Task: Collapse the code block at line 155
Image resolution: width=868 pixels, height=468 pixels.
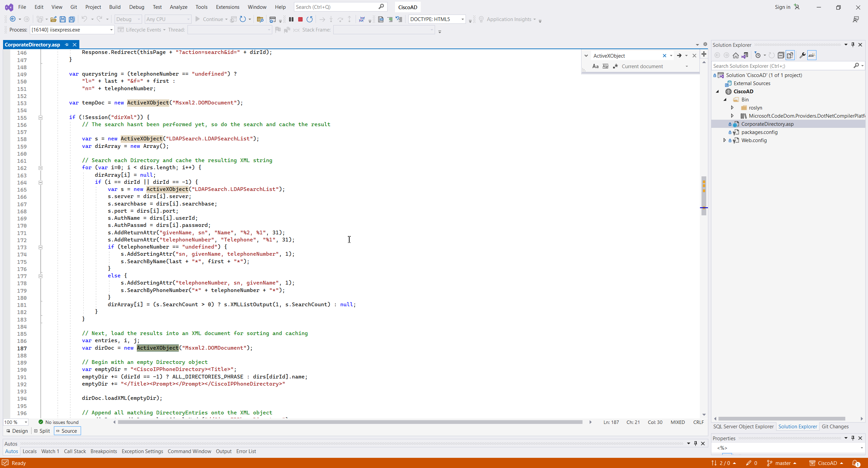Action: [x=40, y=118]
